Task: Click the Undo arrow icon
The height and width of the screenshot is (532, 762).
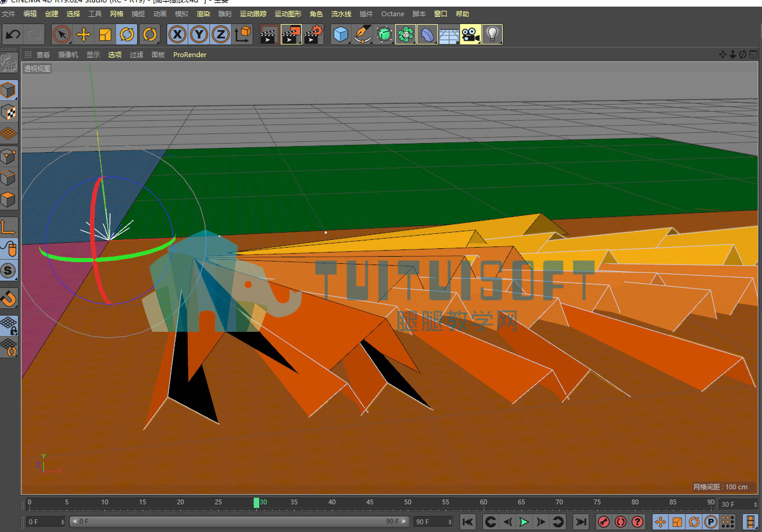Action: (13, 35)
